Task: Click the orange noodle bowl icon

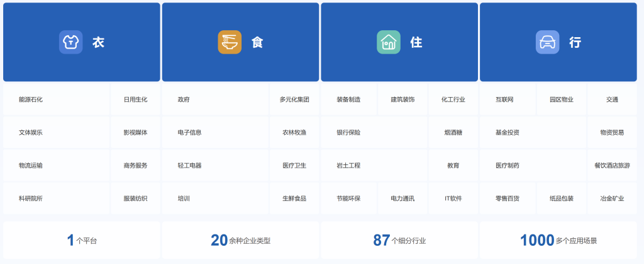Action: point(230,42)
